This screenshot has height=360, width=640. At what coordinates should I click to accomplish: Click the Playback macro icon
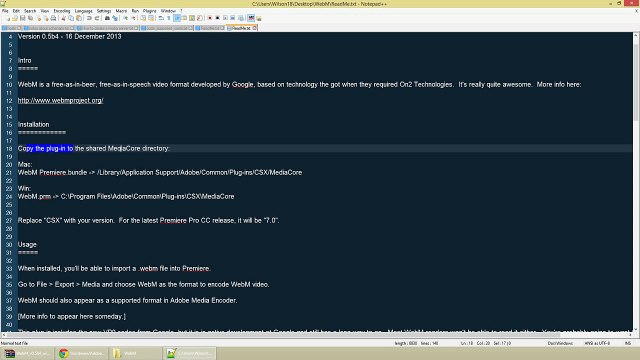tap(226, 18)
